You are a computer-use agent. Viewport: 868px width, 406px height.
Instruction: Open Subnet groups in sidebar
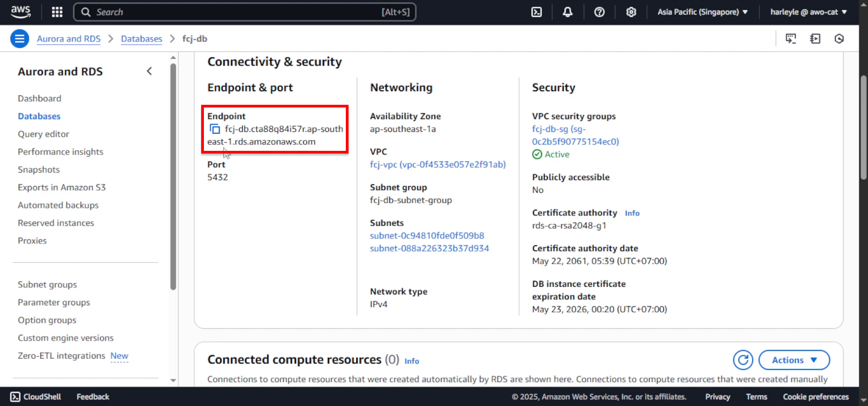47,285
